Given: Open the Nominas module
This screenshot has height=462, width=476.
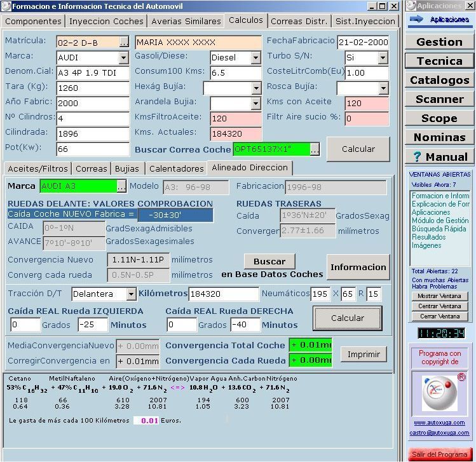Looking at the screenshot, I should (439, 137).
